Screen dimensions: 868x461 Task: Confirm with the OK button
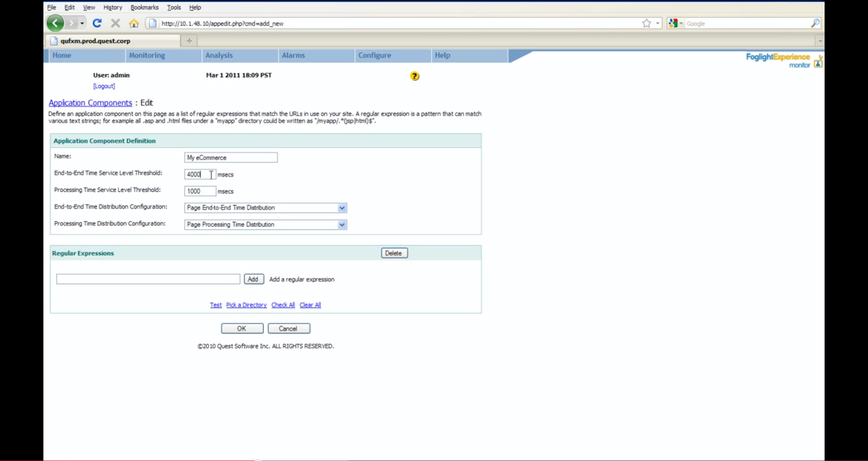point(242,328)
